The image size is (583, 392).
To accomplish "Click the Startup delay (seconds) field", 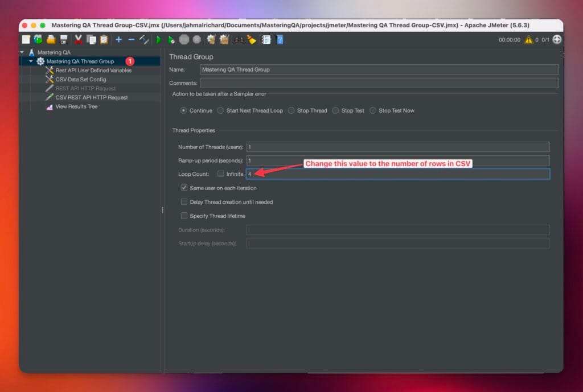I will point(398,244).
